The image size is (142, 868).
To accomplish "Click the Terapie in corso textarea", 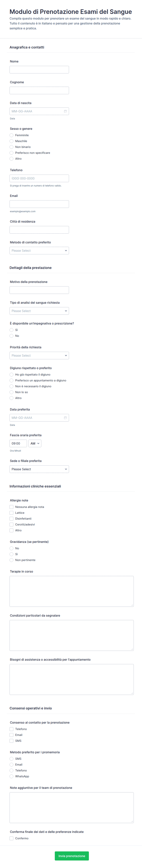I will (71, 591).
